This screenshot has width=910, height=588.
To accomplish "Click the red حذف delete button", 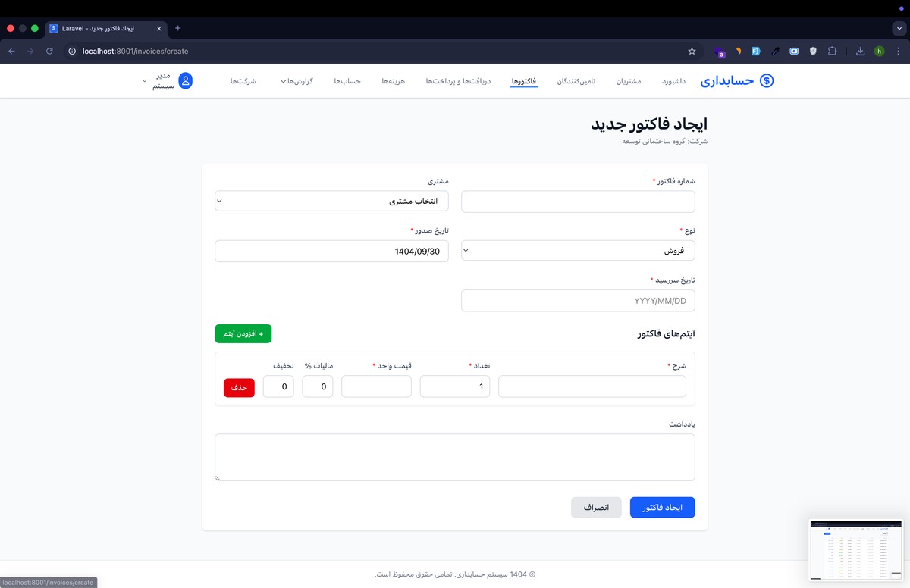I will click(239, 386).
